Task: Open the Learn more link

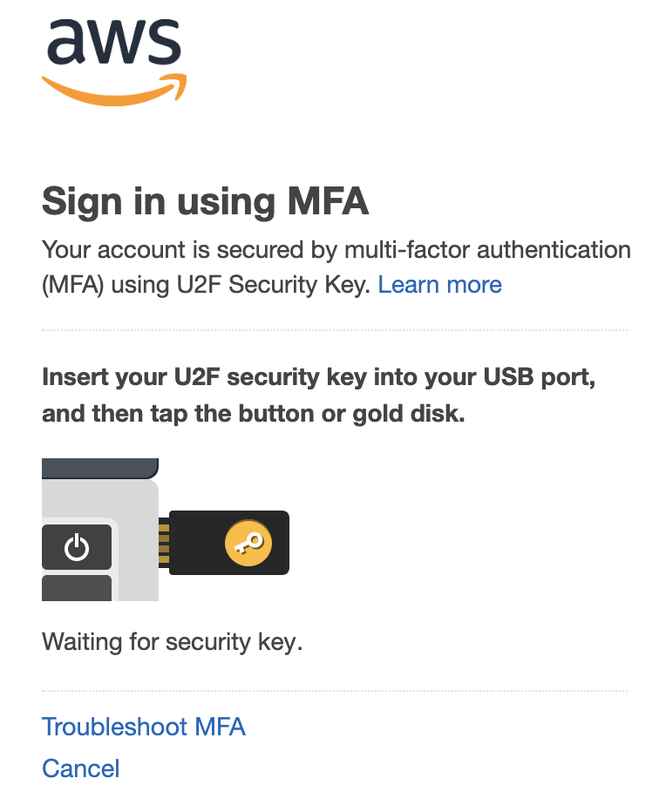Action: [439, 285]
